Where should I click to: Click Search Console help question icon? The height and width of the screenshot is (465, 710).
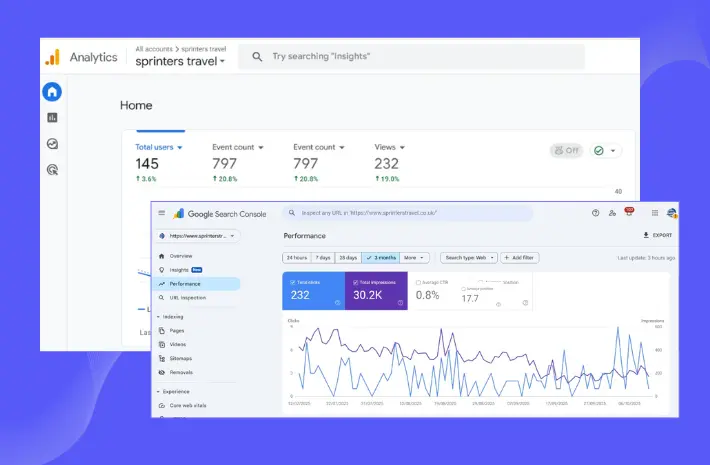click(x=595, y=213)
